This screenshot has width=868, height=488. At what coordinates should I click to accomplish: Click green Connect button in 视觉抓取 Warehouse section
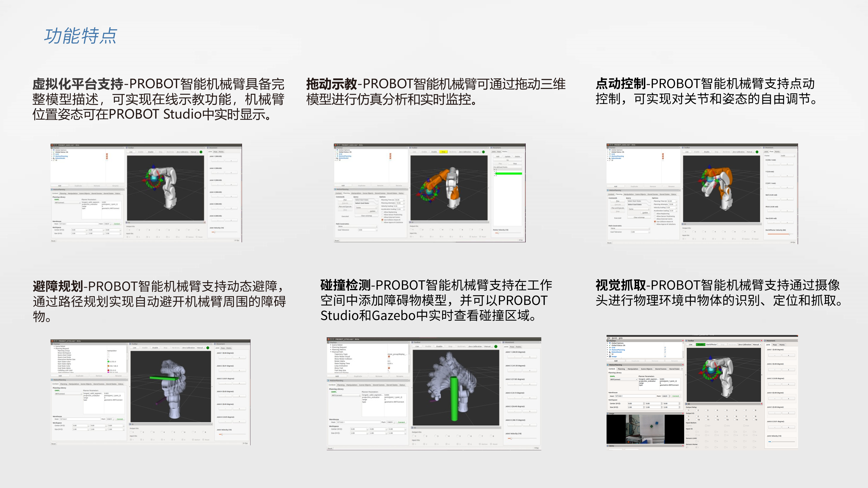(x=676, y=396)
